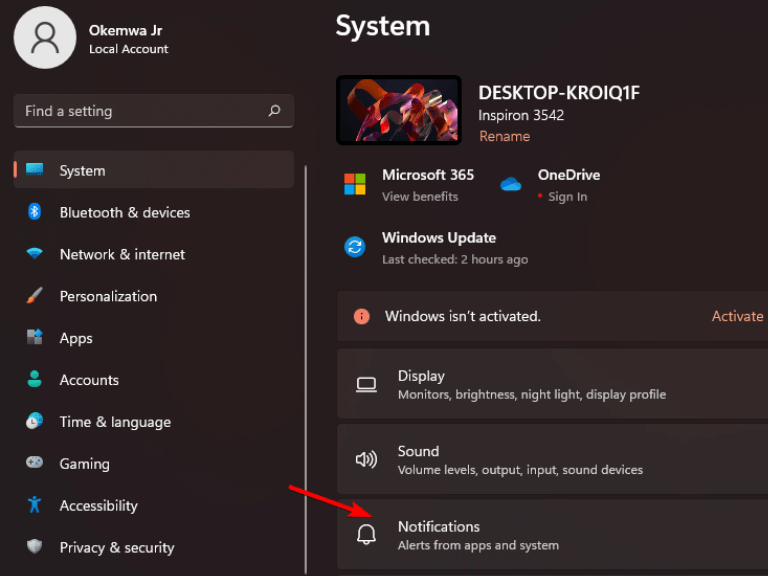Click the Apps icon in sidebar
This screenshot has width=768, height=576.
[34, 337]
